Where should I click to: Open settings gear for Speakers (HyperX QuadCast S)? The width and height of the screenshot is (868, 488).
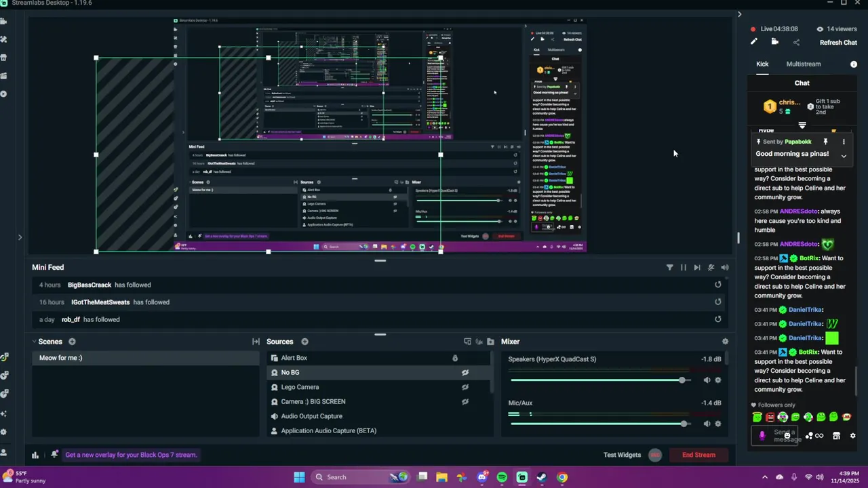(718, 380)
